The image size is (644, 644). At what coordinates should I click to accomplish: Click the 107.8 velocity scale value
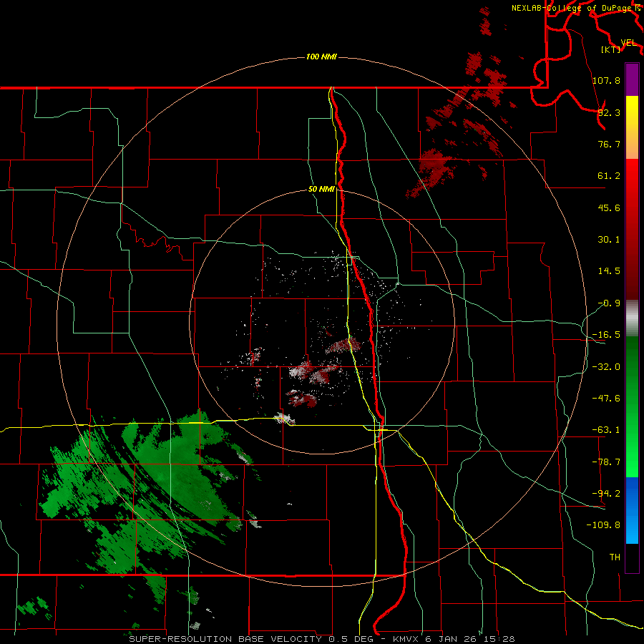pyautogui.click(x=606, y=80)
